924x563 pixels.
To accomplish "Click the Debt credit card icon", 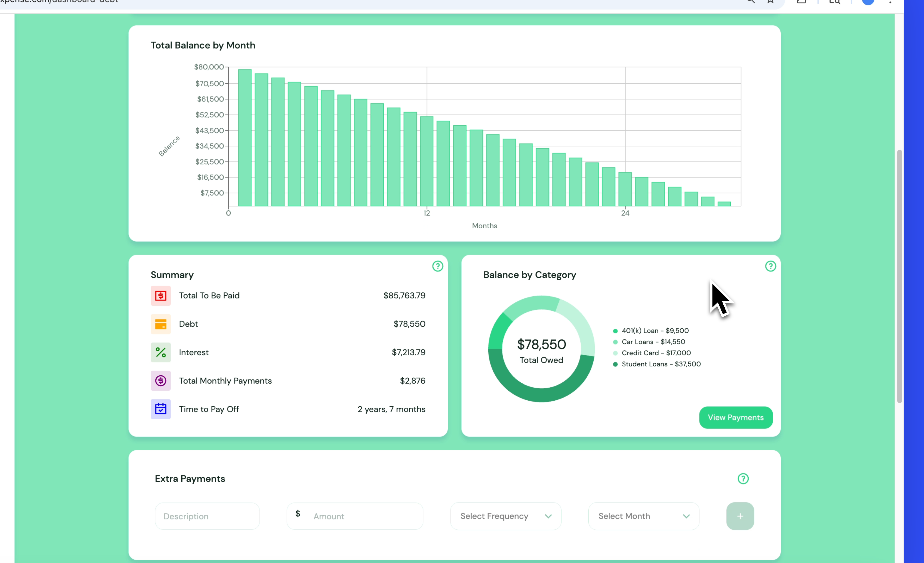I will pos(161,324).
